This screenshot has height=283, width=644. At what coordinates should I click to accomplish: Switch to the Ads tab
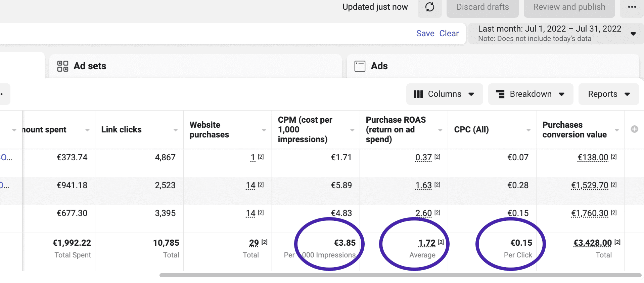tap(379, 66)
